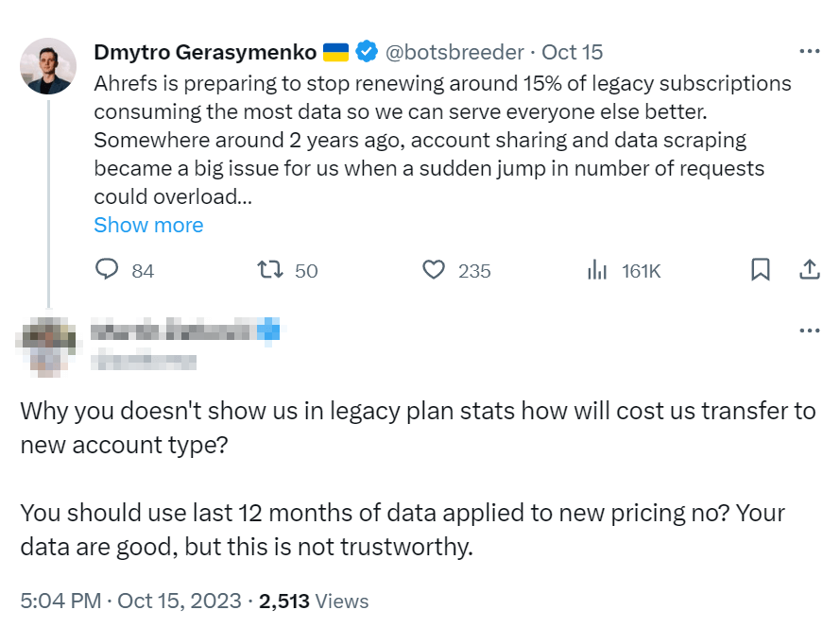Viewport: 840px width, 627px height.
Task: Click the blurred reply author's display name
Action: click(x=172, y=330)
